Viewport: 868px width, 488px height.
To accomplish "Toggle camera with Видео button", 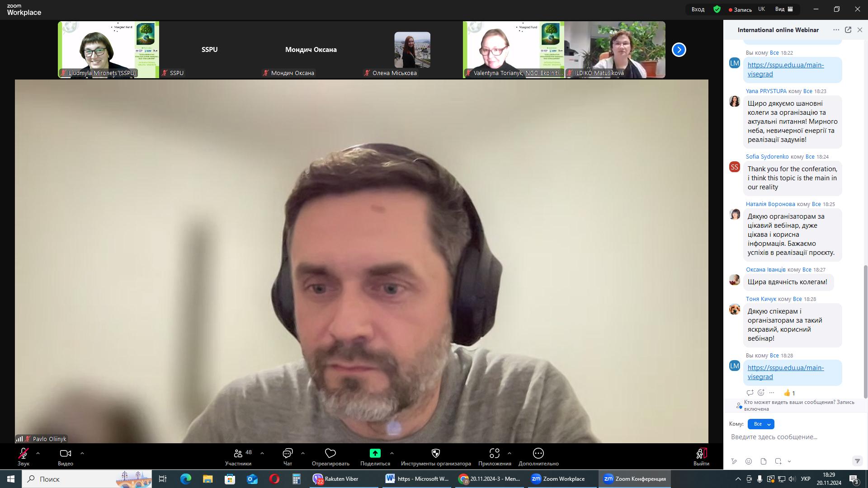I will tap(66, 454).
